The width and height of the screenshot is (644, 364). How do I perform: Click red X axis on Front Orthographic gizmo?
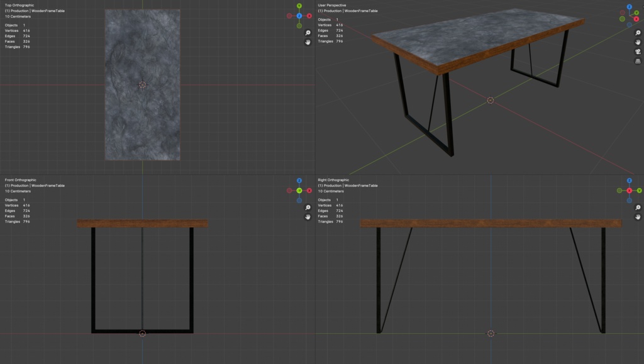coord(309,190)
